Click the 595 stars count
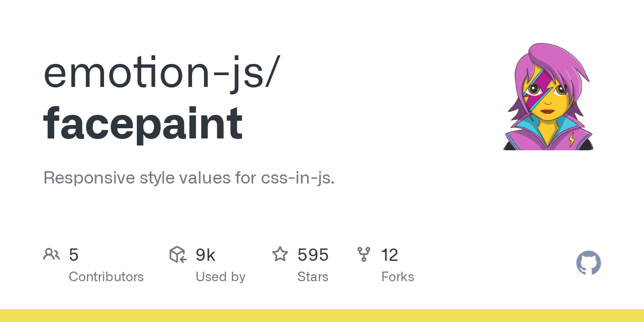This screenshot has height=322, width=644. 313,255
